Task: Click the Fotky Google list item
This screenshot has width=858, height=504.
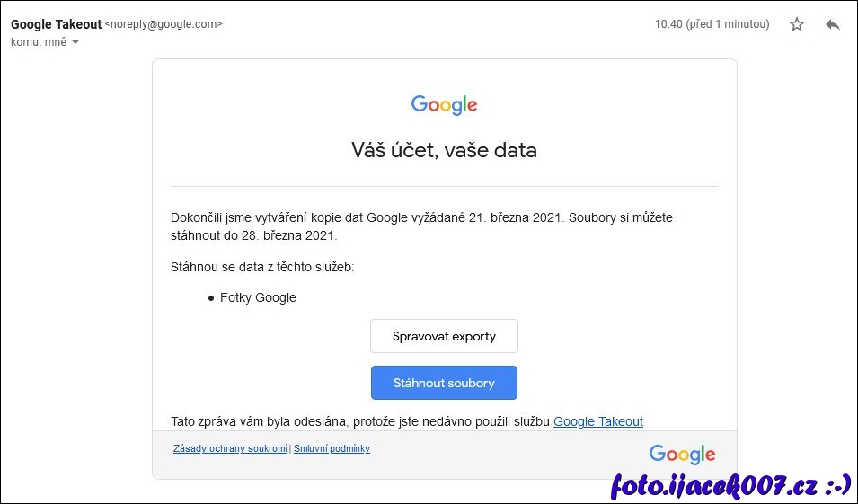Action: coord(258,297)
